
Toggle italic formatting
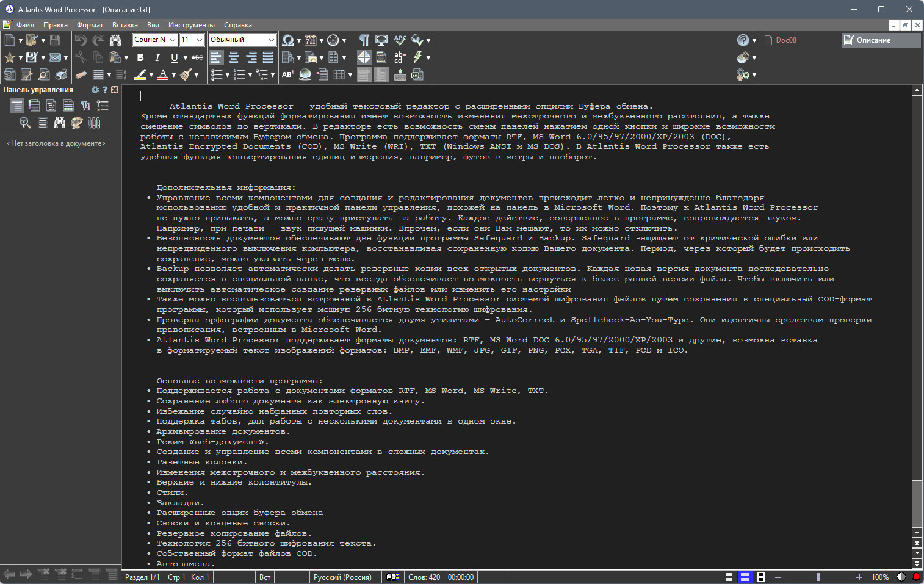pos(157,57)
